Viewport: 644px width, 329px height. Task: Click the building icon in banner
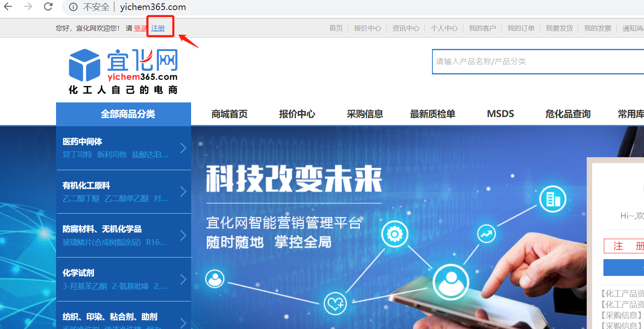(x=552, y=199)
